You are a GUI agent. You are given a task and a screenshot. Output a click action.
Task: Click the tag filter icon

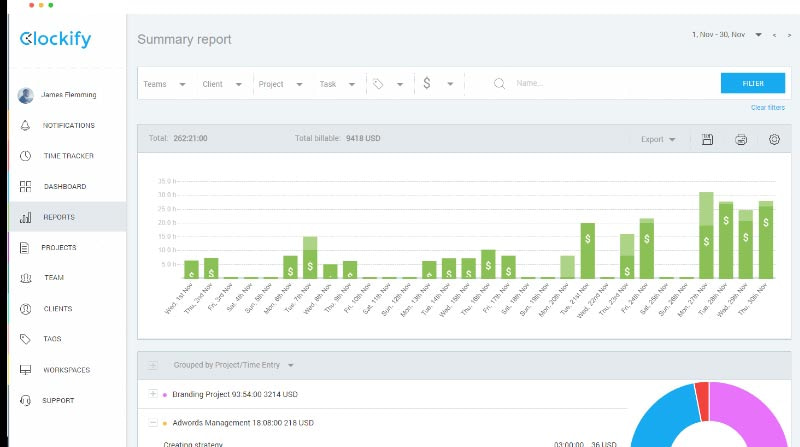point(378,84)
